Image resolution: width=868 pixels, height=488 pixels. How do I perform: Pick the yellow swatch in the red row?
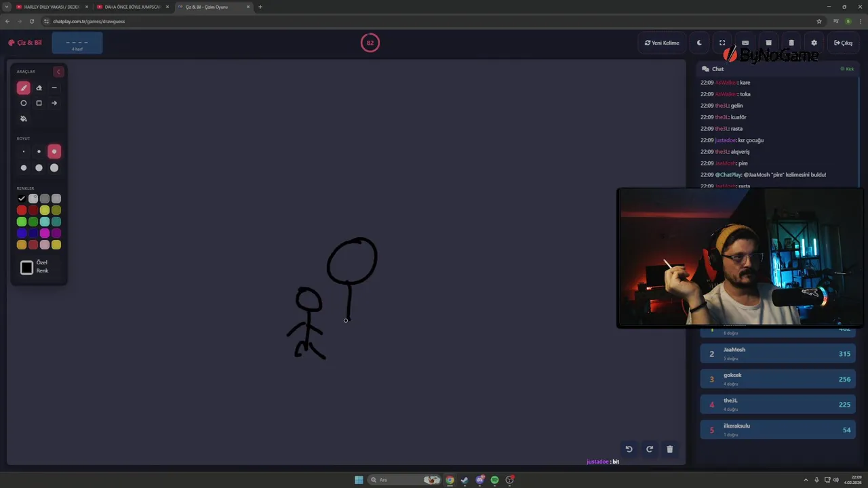pyautogui.click(x=45, y=210)
